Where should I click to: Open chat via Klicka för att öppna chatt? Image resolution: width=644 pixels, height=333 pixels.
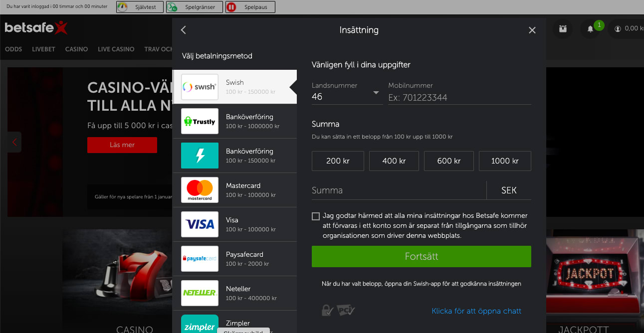coord(476,311)
